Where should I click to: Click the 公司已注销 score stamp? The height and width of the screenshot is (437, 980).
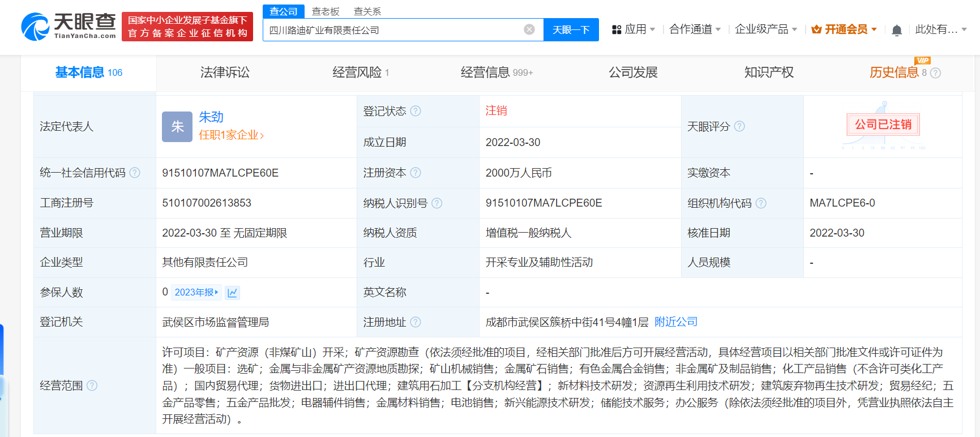883,125
